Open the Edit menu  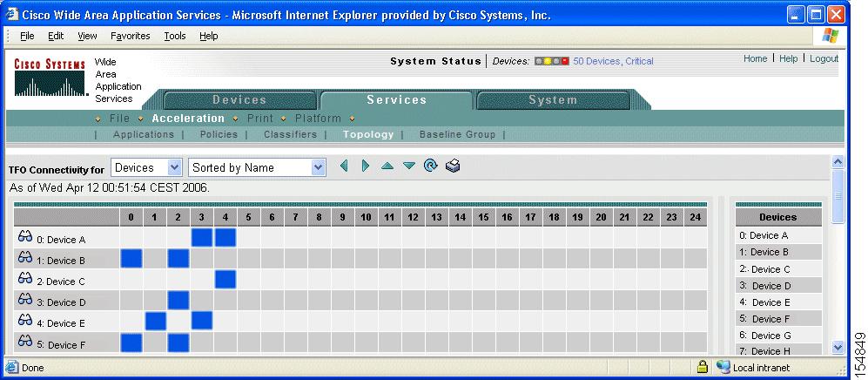tap(56, 36)
